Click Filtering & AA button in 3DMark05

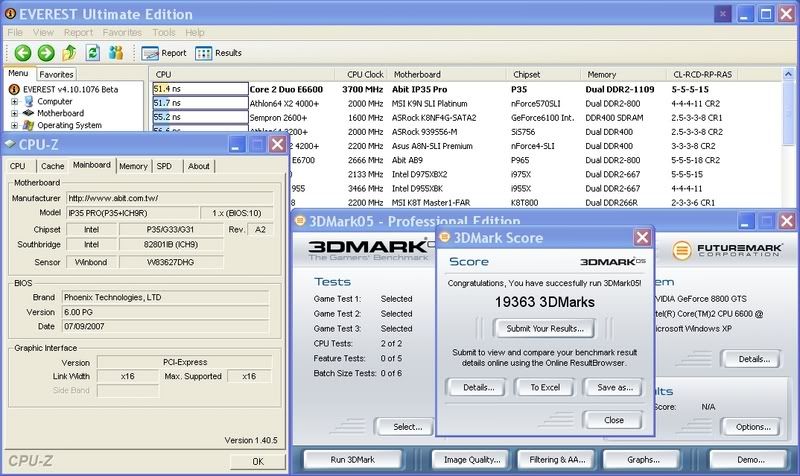point(557,460)
